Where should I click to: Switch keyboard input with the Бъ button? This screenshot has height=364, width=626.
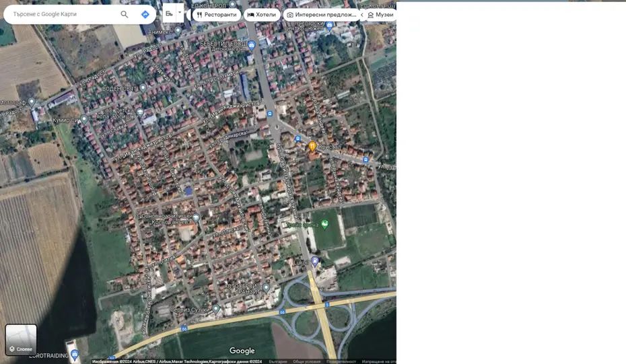[169, 13]
